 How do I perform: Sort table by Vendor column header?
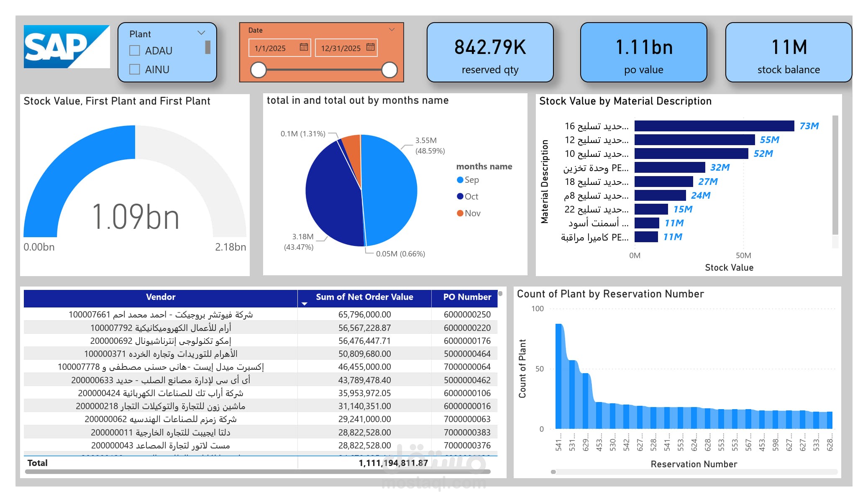click(161, 297)
